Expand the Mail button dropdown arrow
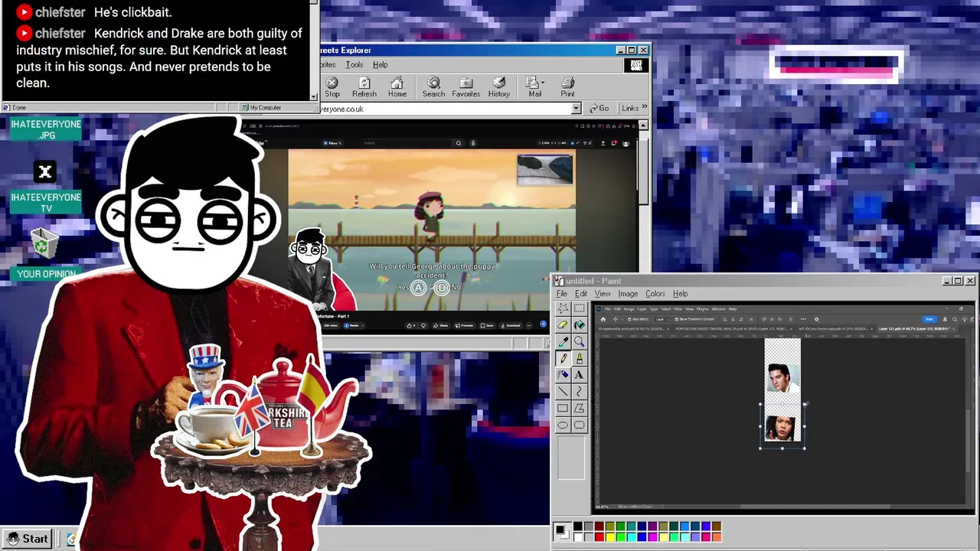Screen dimensions: 980x551 point(543,83)
